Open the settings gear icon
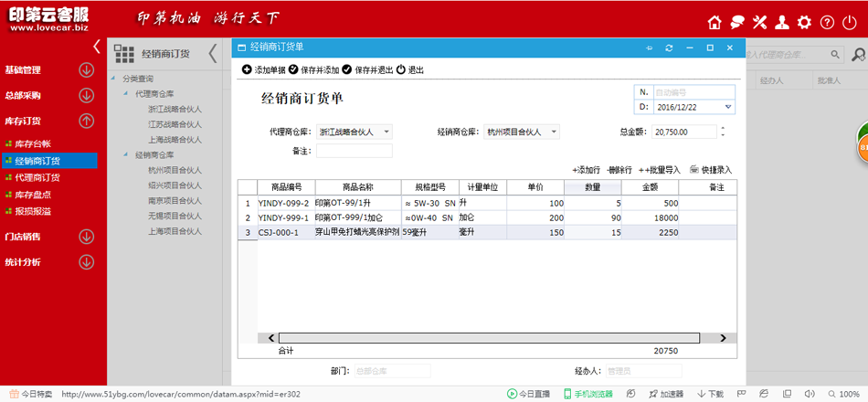 click(x=804, y=23)
